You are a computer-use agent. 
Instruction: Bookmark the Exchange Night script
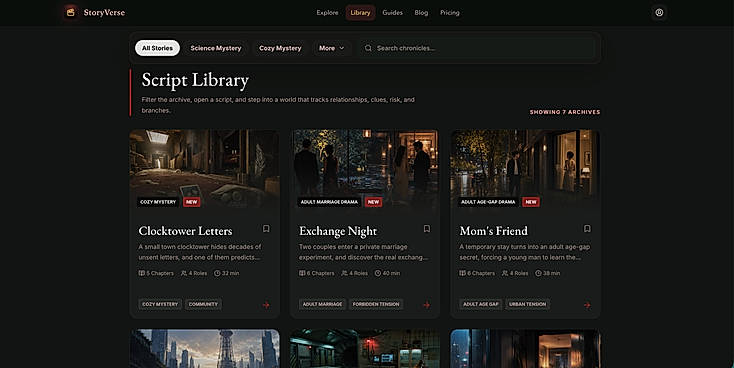click(x=426, y=228)
